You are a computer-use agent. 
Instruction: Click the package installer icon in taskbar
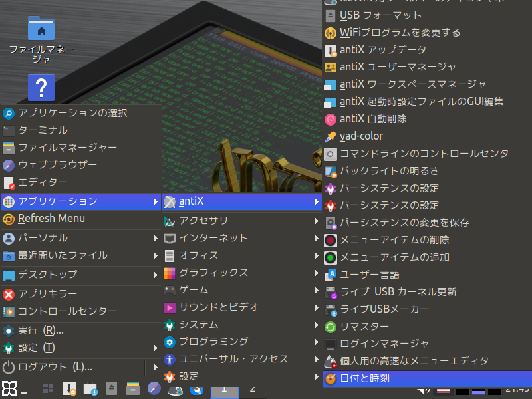(90, 388)
